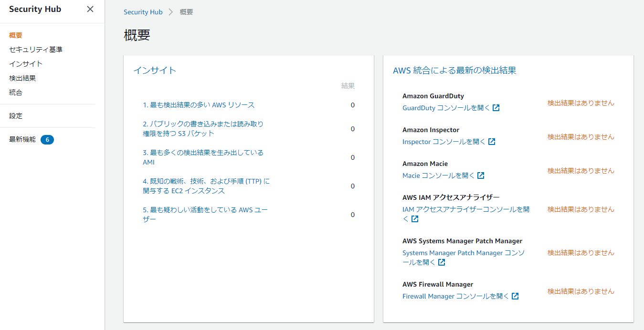Click external-link icon for Patch Manager console
The image size is (644, 330).
click(x=442, y=262)
